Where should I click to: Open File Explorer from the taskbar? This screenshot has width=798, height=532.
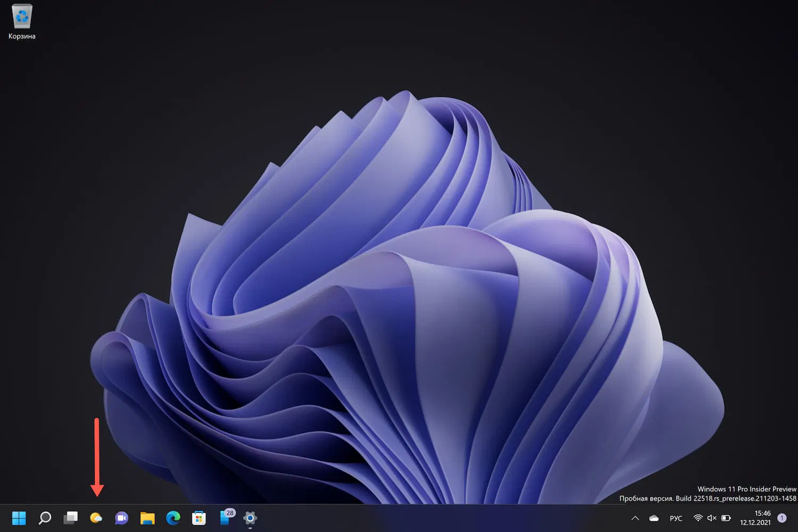(x=147, y=518)
